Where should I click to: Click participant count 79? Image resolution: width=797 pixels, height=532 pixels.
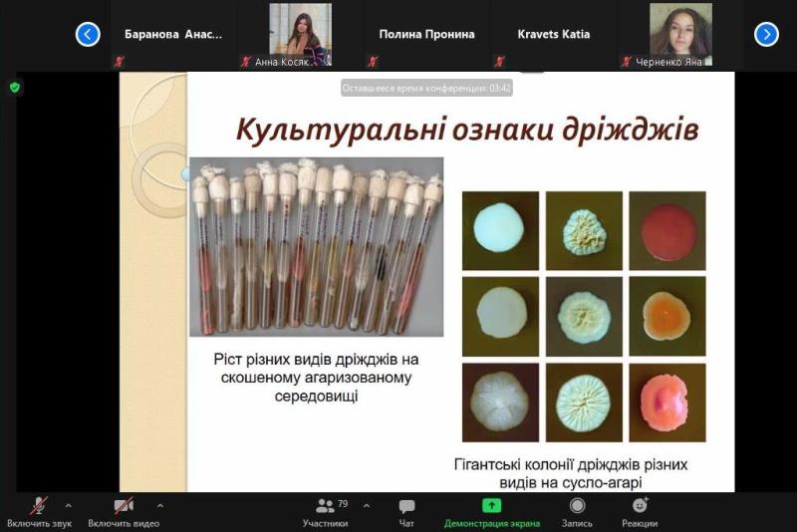pyautogui.click(x=343, y=503)
